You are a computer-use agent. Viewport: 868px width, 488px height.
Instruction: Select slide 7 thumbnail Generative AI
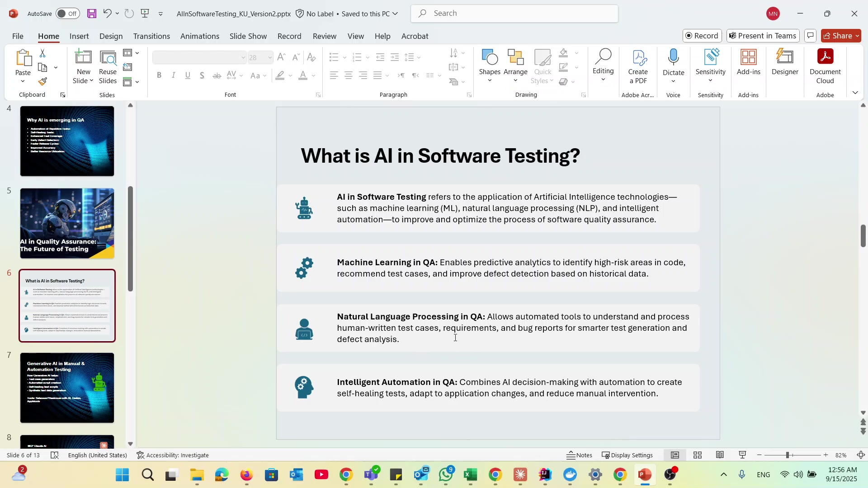coord(67,388)
